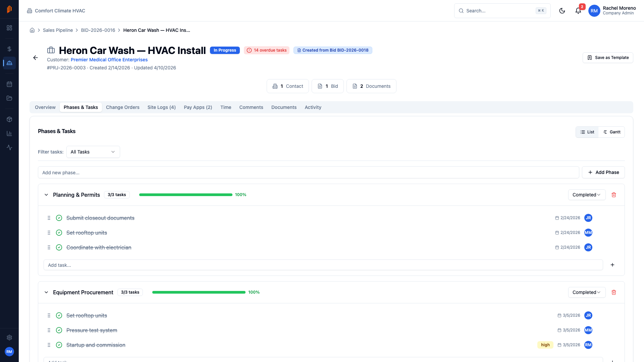The height and width of the screenshot is (362, 644).
Task: Click Equipment Procurement progress bar
Action: (199, 292)
